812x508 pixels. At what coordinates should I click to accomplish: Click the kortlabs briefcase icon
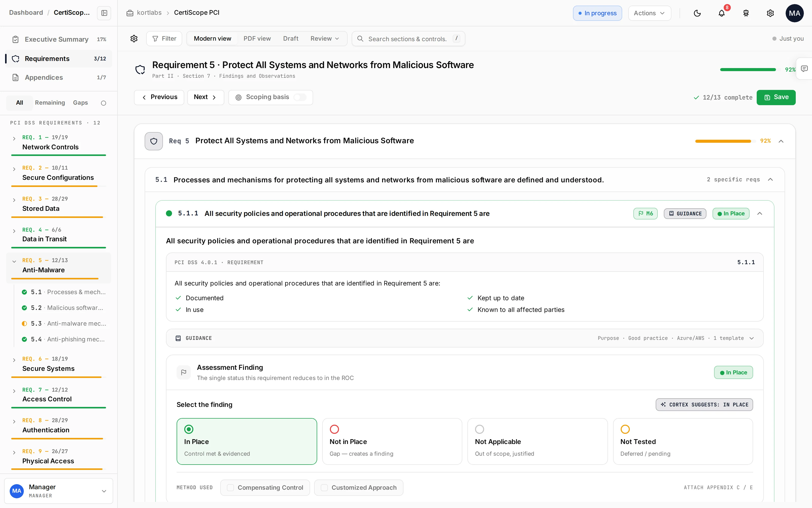[130, 13]
